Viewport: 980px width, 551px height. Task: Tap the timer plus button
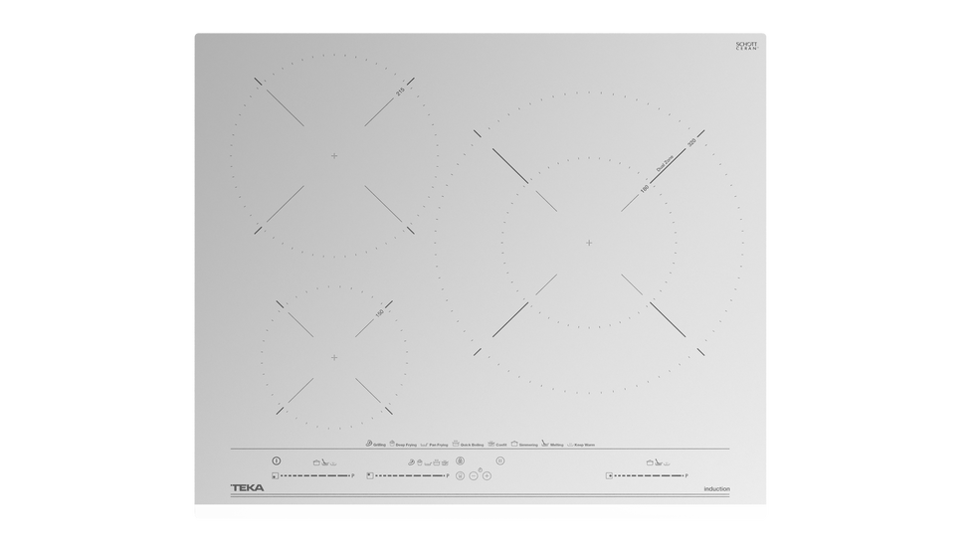[487, 476]
